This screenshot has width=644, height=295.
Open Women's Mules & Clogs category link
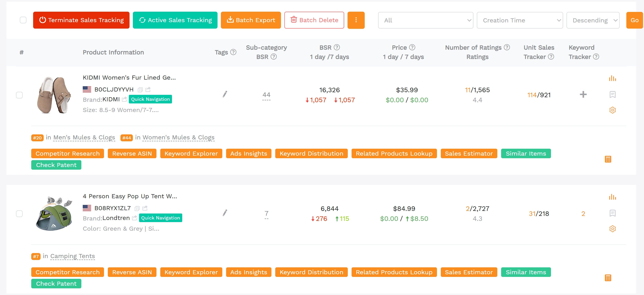178,137
